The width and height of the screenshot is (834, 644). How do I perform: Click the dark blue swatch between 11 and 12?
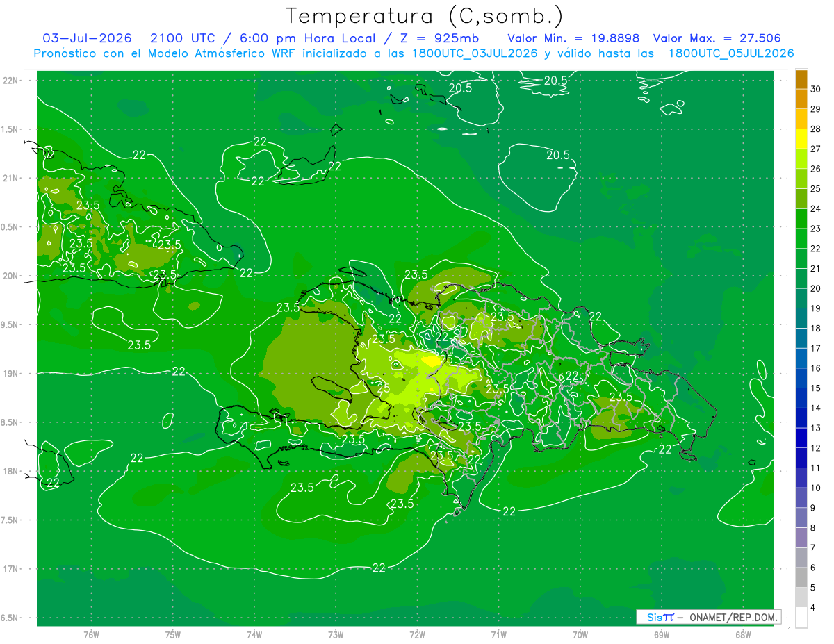[801, 459]
